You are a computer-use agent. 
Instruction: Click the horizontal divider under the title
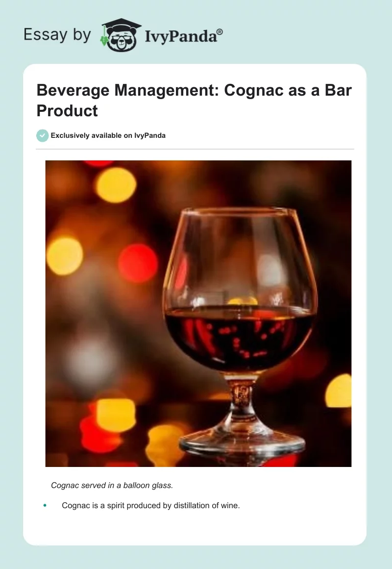coord(195,149)
